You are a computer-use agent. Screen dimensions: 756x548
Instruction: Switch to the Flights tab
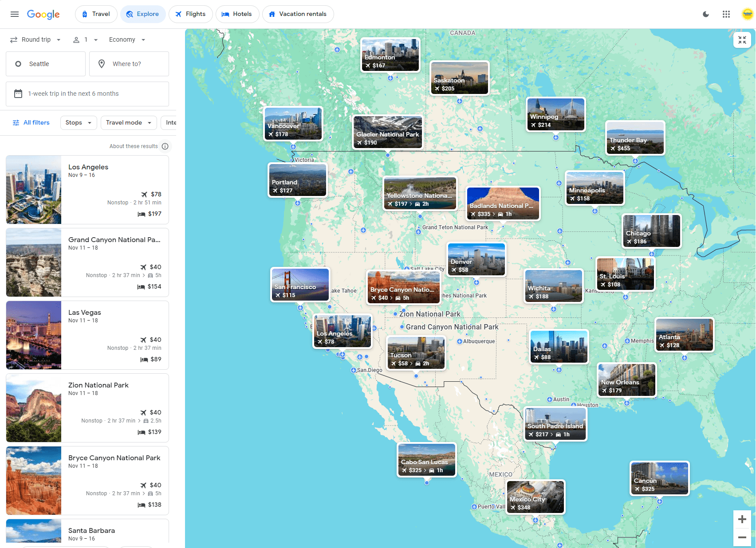190,14
